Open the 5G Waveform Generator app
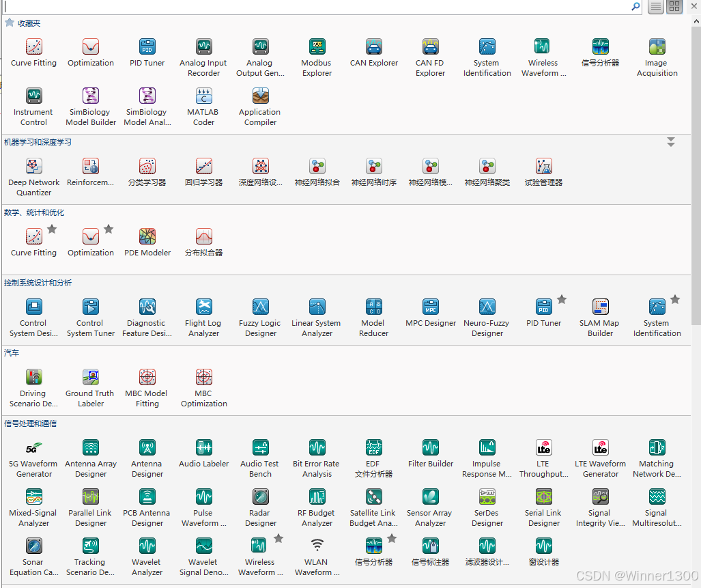Viewport: 701px width, 588px height. coord(33,458)
